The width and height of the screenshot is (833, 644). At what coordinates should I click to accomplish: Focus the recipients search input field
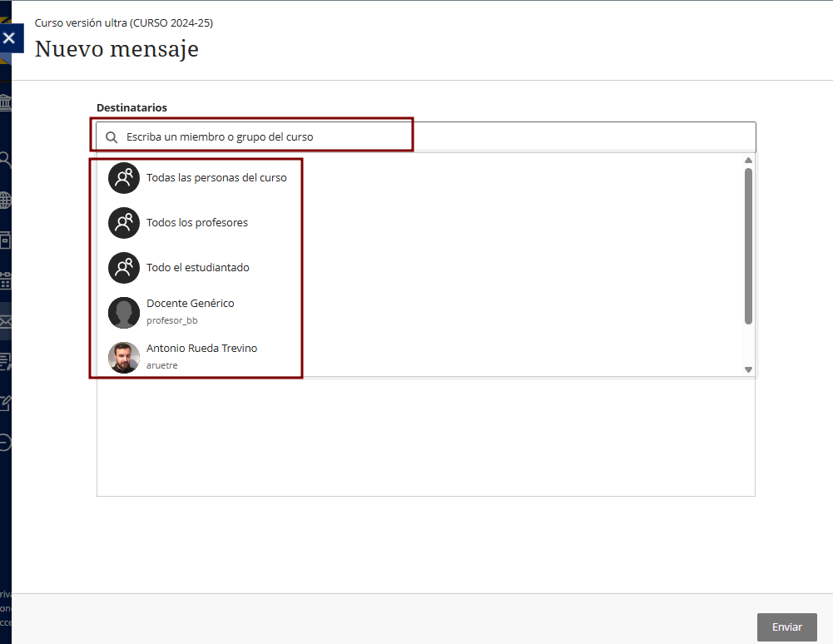(x=433, y=137)
